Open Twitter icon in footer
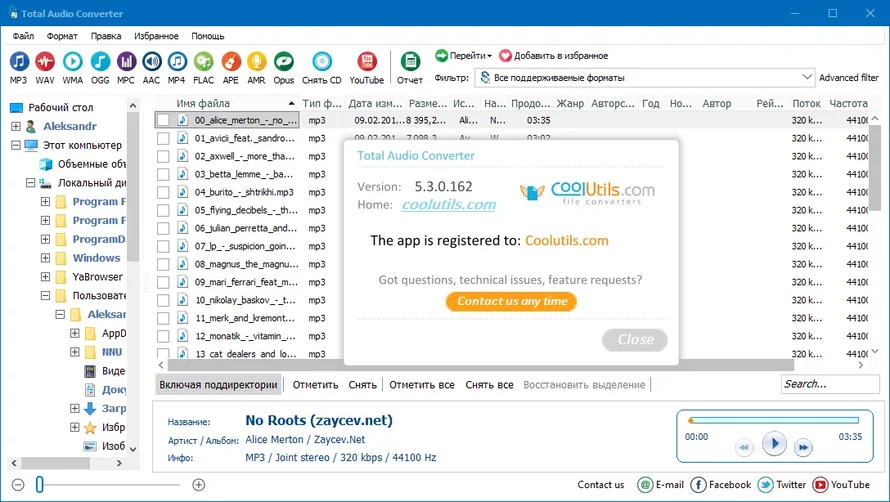The width and height of the screenshot is (890, 502). [765, 484]
